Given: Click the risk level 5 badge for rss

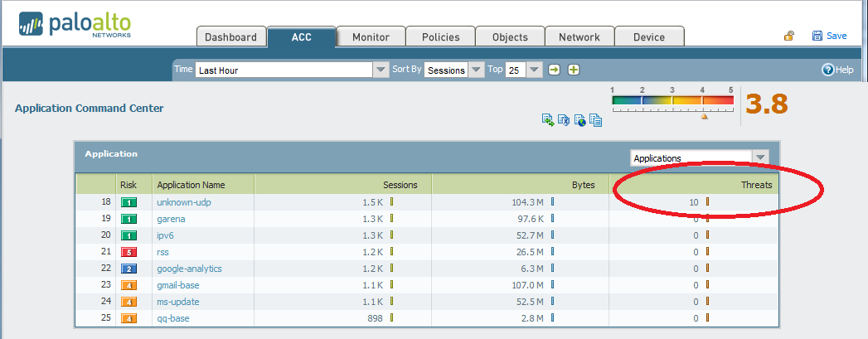Looking at the screenshot, I should (129, 252).
